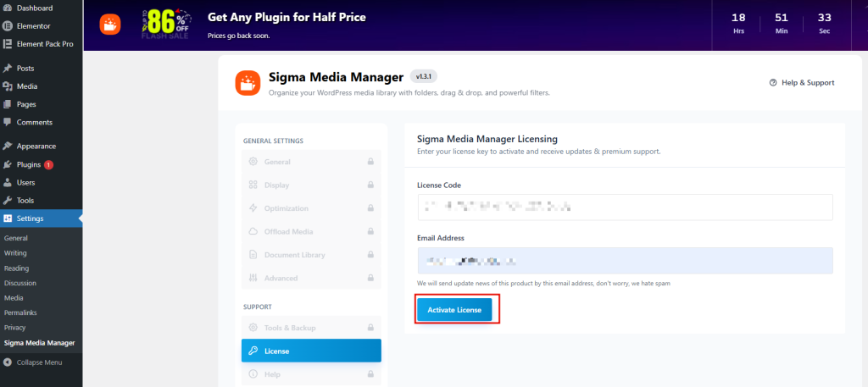Open the Optimization settings tab
This screenshot has width=868, height=387.
coord(311,207)
